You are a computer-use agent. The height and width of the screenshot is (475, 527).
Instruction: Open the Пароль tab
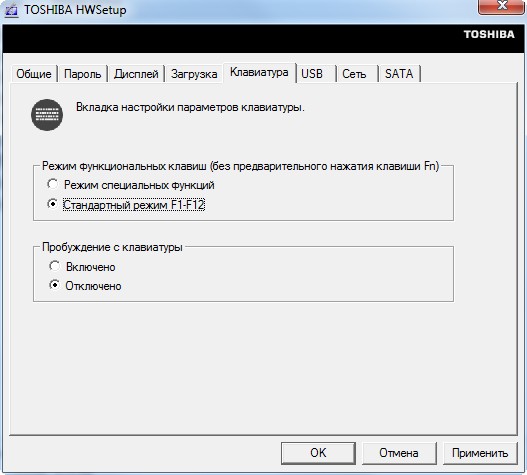click(82, 74)
